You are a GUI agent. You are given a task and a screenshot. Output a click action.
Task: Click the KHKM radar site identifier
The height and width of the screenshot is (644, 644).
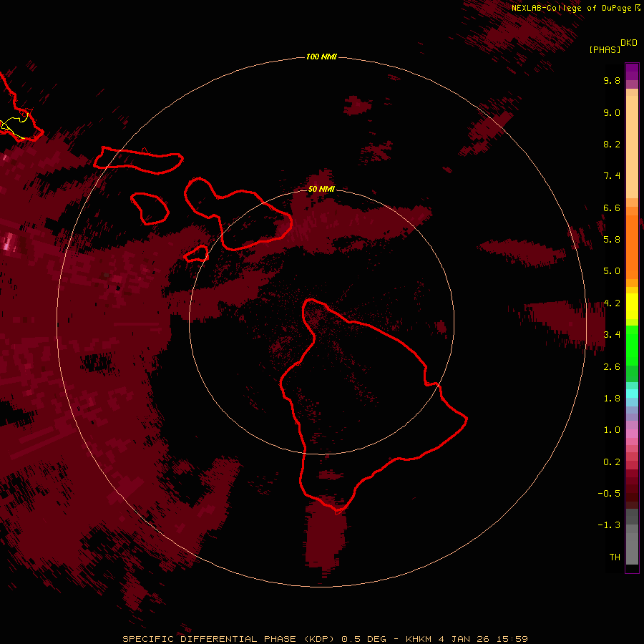point(419,639)
